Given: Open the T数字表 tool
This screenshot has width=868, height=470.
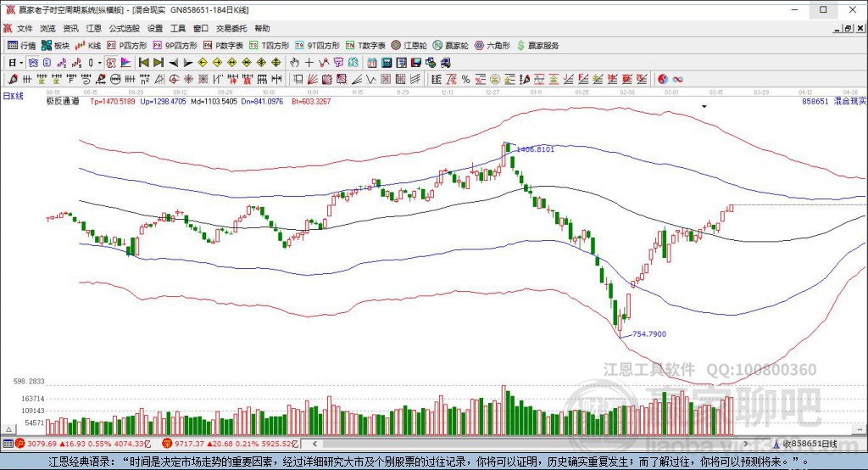Looking at the screenshot, I should point(365,46).
